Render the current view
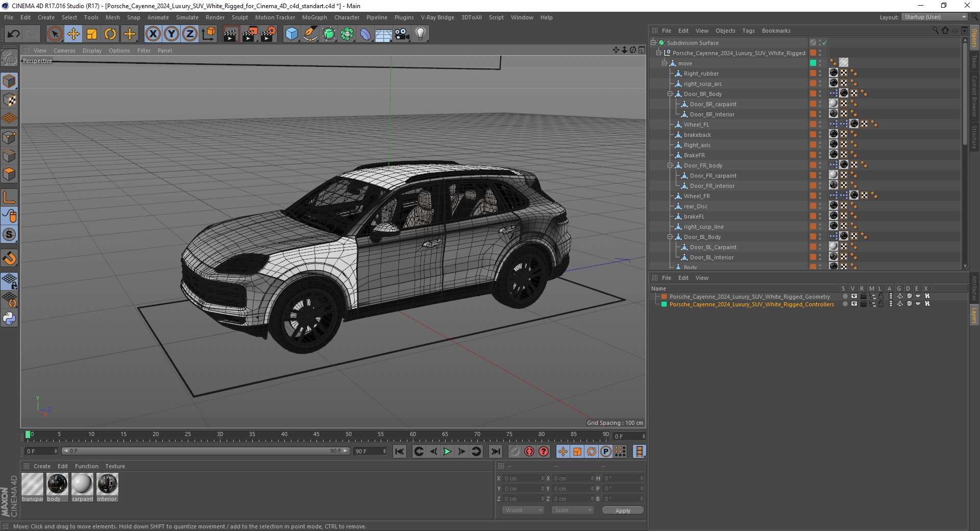Screen dimensions: 980x531 [x=231, y=34]
